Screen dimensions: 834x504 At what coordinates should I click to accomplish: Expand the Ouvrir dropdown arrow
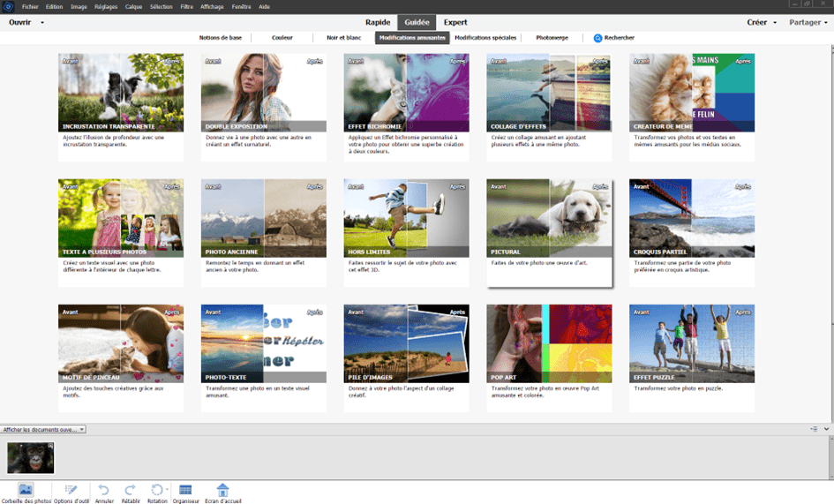click(42, 22)
